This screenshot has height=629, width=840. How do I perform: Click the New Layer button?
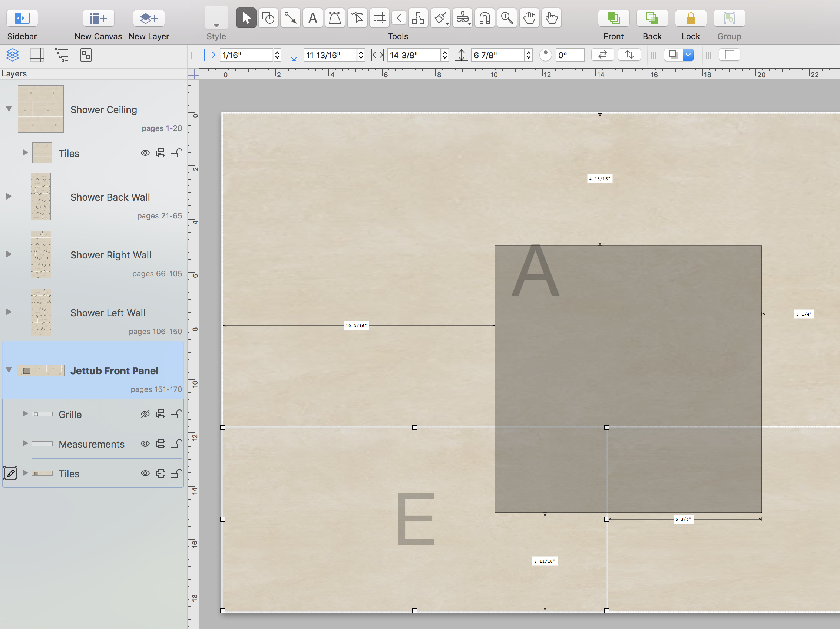[x=149, y=18]
